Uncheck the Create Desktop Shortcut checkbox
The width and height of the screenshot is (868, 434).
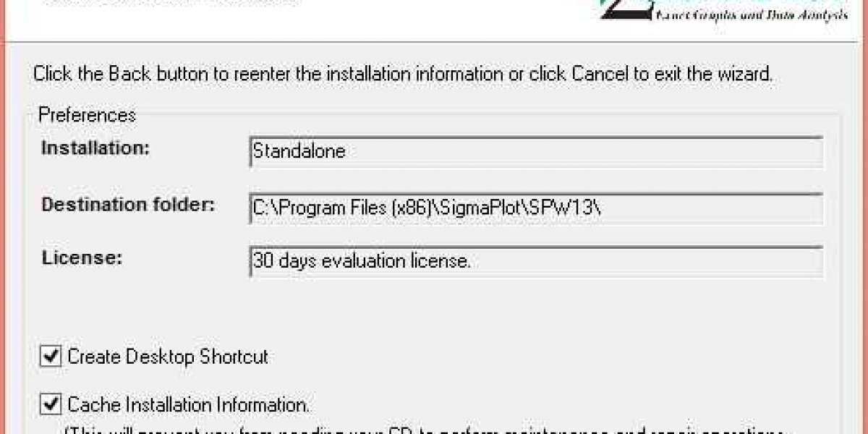[50, 357]
